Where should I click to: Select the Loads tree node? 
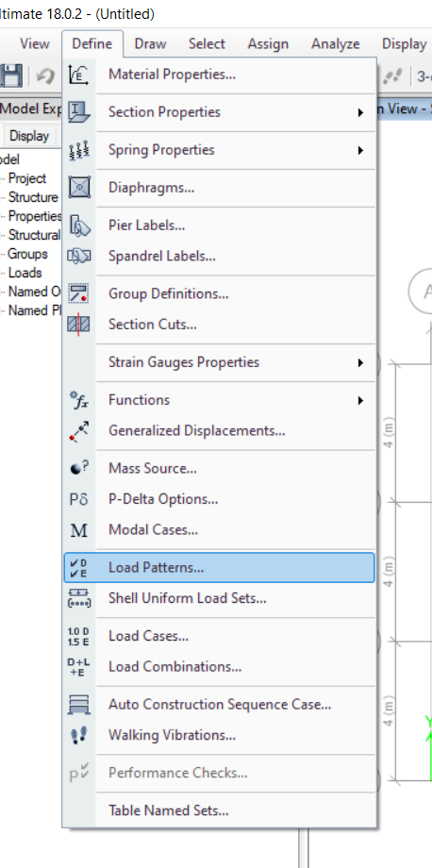(25, 273)
